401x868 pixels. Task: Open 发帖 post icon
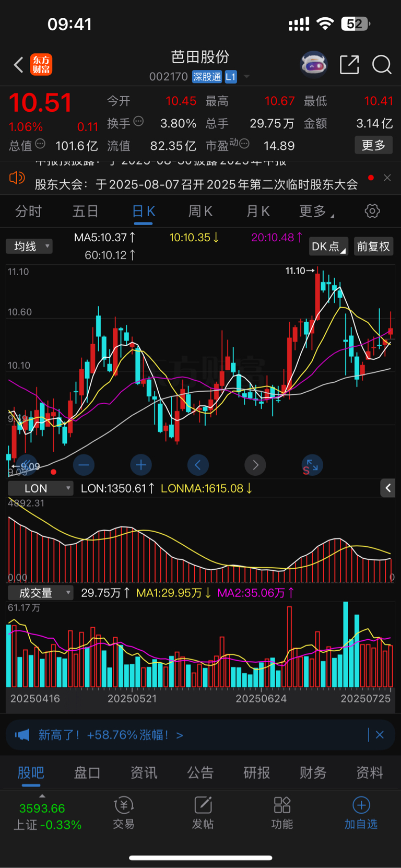(x=203, y=813)
